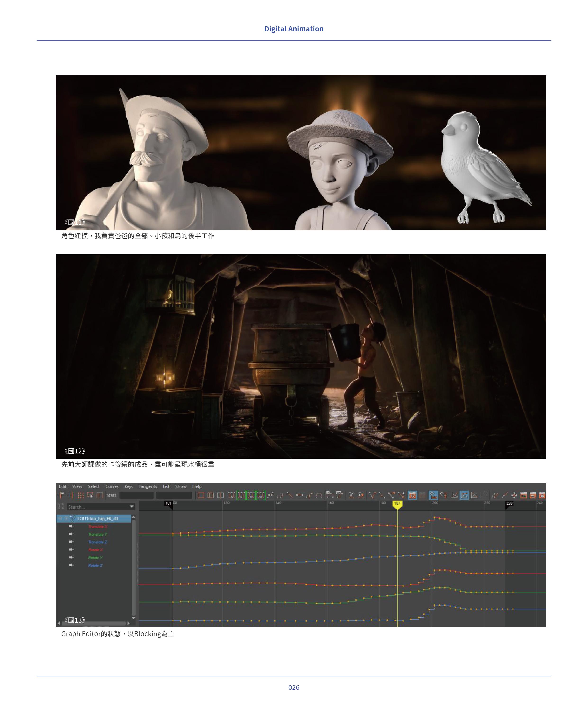
Task: Toggle the Time Snap magnet icon
Action: click(433, 495)
